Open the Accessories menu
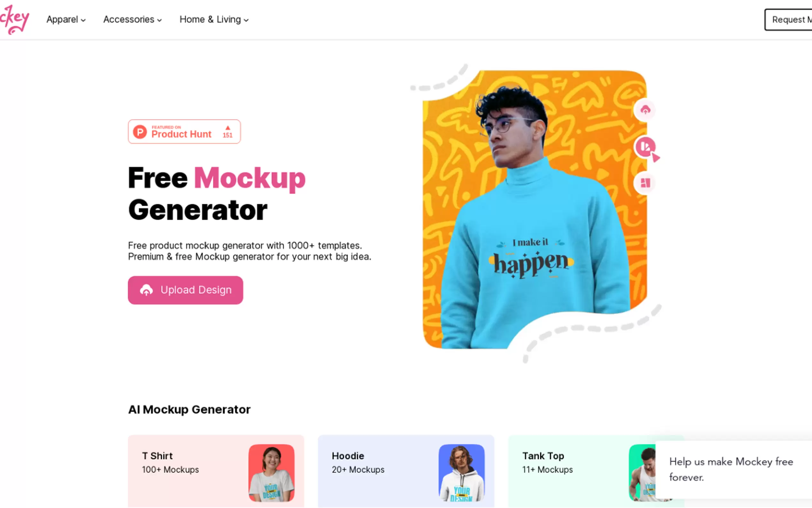 tap(133, 20)
